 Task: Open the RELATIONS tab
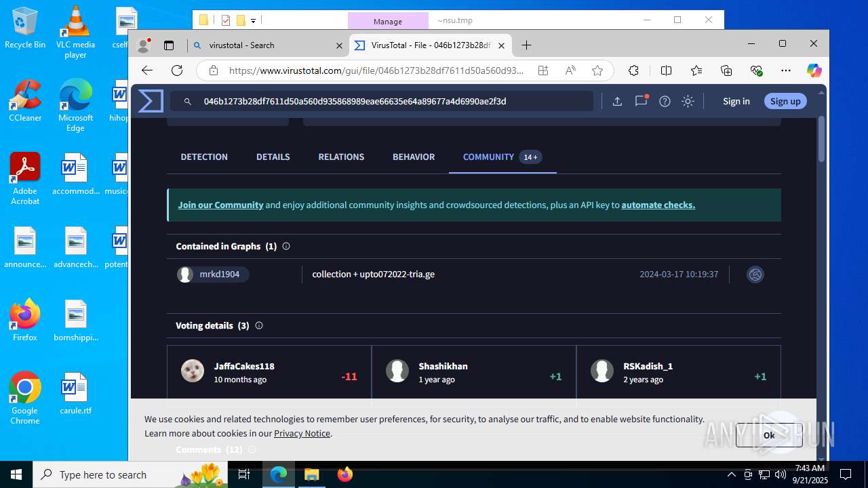[341, 157]
